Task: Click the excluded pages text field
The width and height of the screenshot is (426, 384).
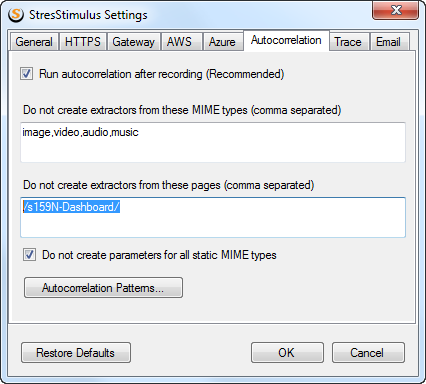Action: tap(213, 217)
